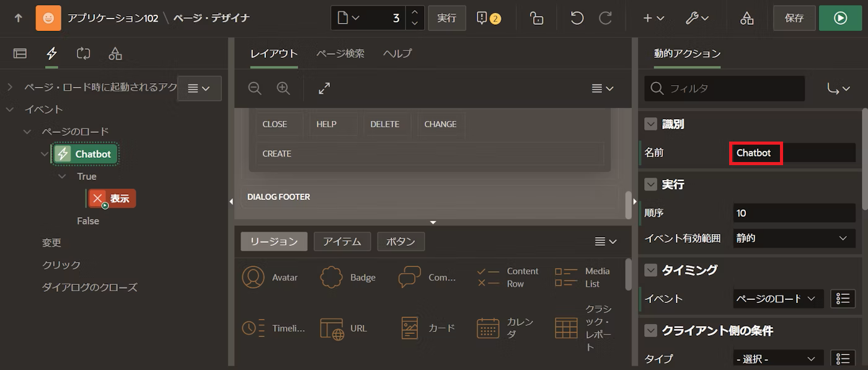This screenshot has height=370, width=868.
Task: Open the application home icon
Action: (48, 18)
